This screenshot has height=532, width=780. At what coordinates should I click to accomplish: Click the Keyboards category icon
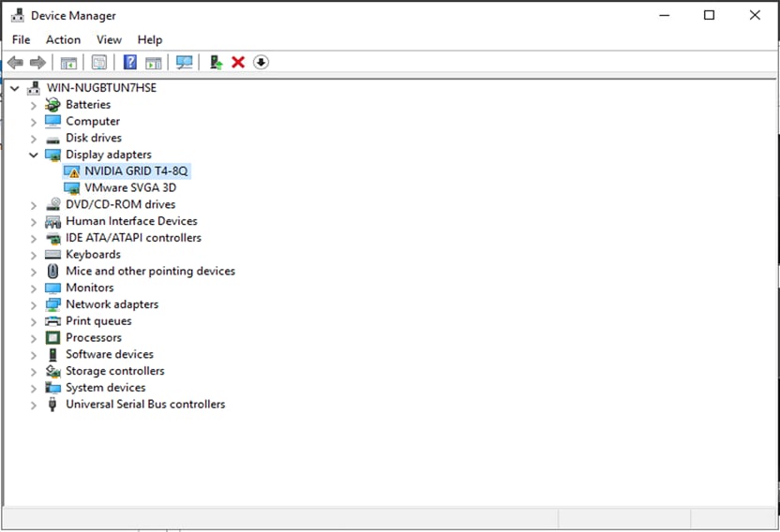52,255
